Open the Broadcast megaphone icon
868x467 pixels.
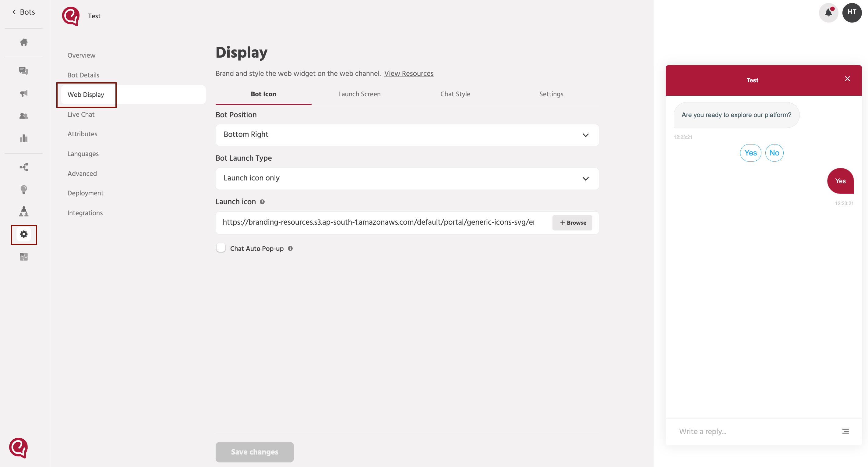[x=23, y=93]
